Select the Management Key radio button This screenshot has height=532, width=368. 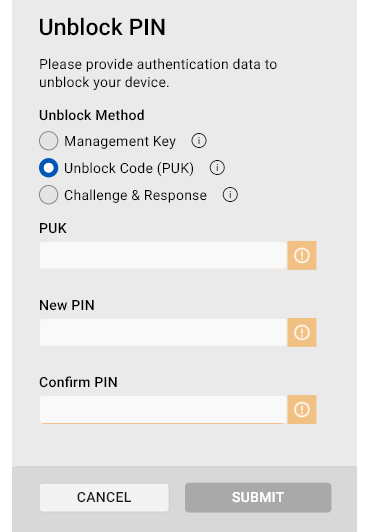pyautogui.click(x=49, y=140)
